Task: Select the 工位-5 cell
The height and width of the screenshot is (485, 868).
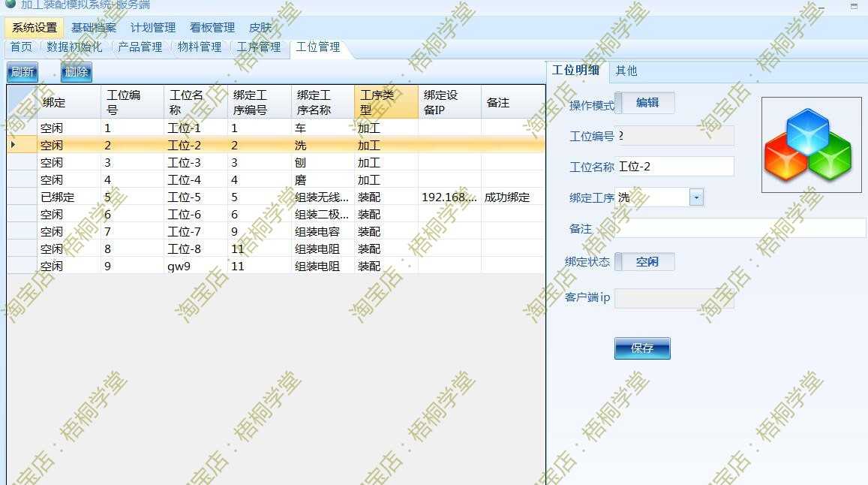Action: coord(196,197)
